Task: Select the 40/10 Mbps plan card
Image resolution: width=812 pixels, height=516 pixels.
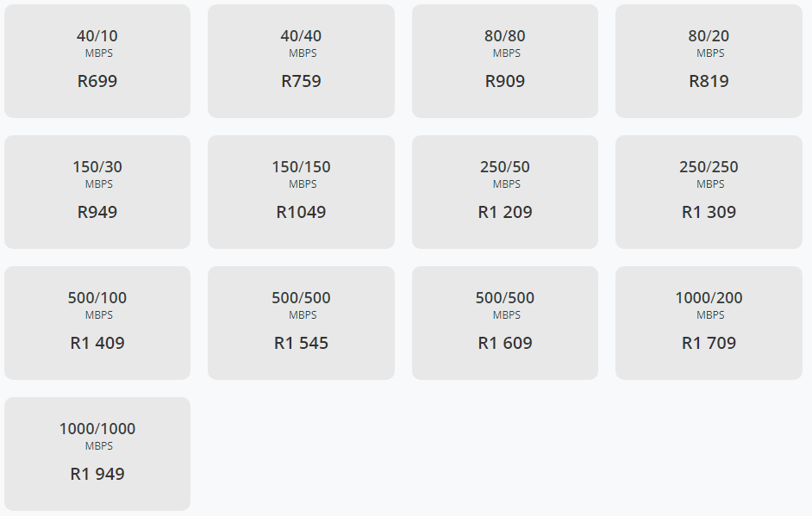Action: (97, 60)
